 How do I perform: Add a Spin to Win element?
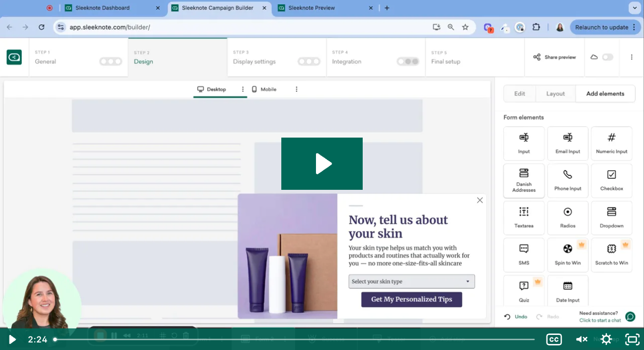click(x=568, y=255)
